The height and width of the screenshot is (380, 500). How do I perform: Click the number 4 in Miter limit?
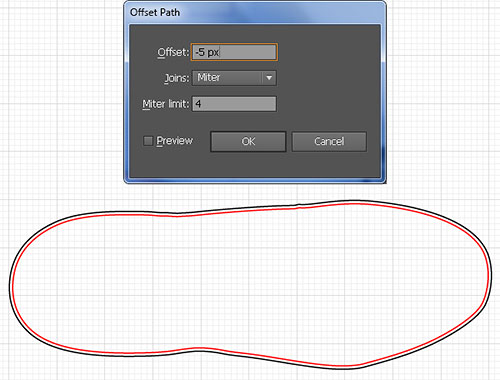pyautogui.click(x=198, y=104)
